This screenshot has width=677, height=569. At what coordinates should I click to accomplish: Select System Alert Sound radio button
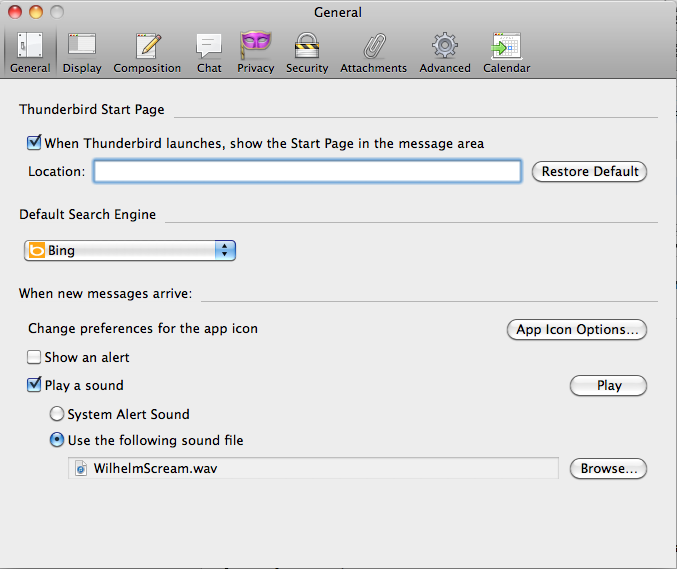tap(57, 414)
